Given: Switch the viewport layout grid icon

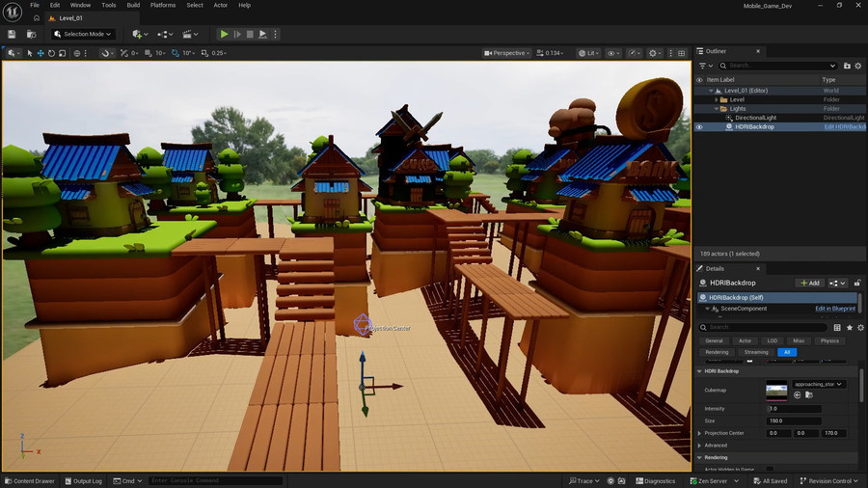Looking at the screenshot, I should [x=682, y=53].
